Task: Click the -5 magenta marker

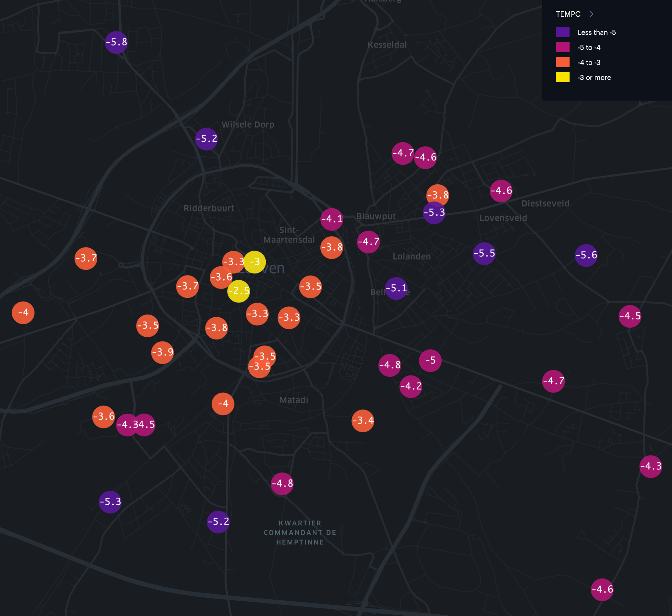Action: (430, 361)
